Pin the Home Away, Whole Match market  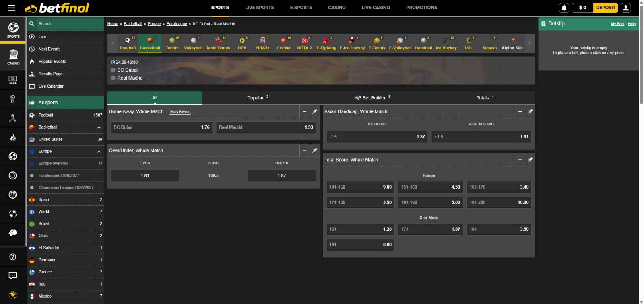314,111
